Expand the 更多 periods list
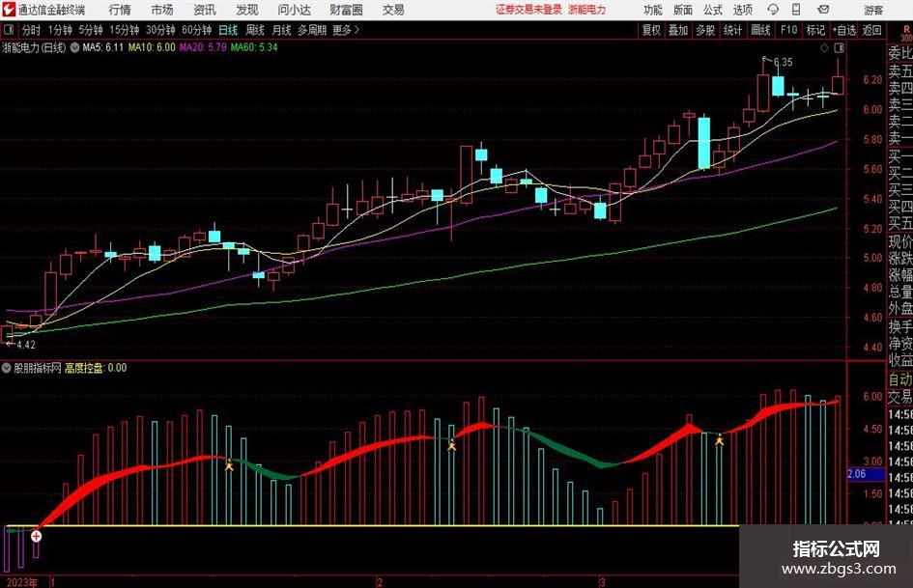 (346, 30)
